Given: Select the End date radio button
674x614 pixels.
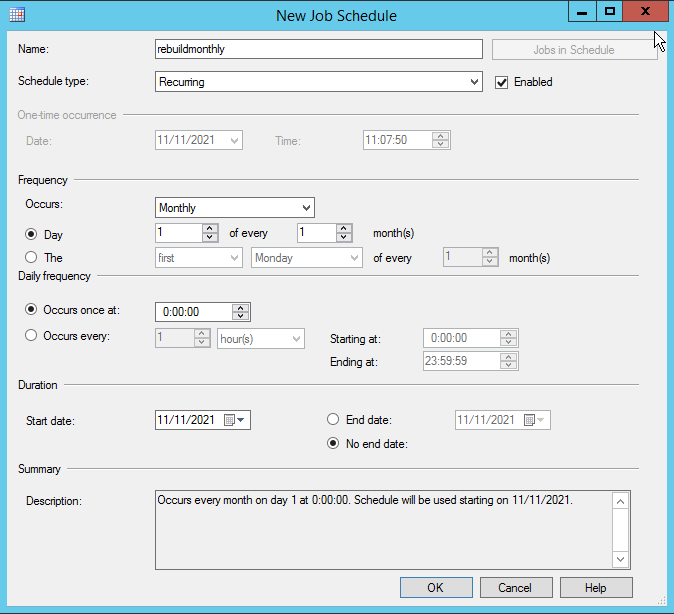Looking at the screenshot, I should [333, 419].
